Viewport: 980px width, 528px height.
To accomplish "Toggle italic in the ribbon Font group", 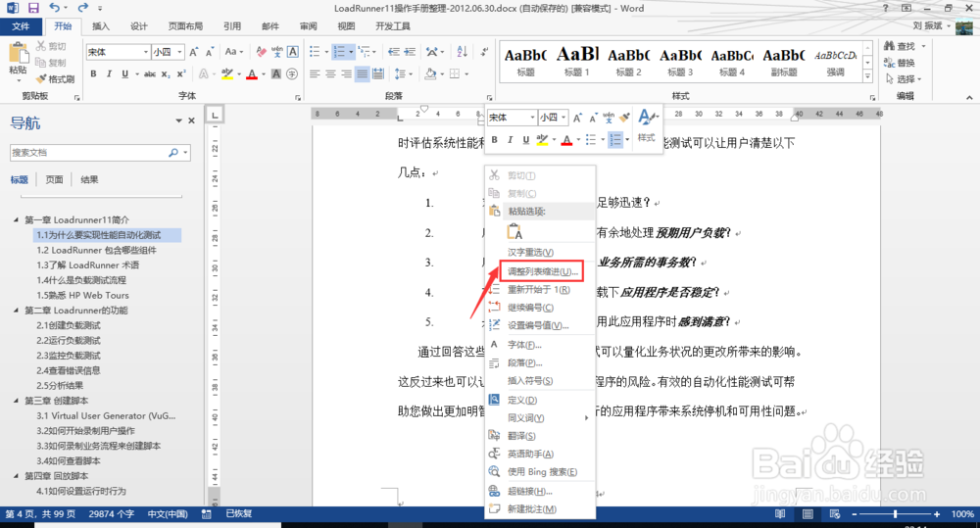I will click(109, 73).
